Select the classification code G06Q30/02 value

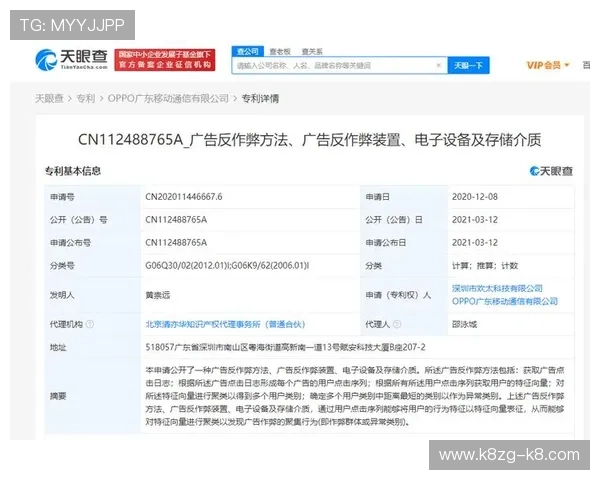pyautogui.click(x=227, y=266)
